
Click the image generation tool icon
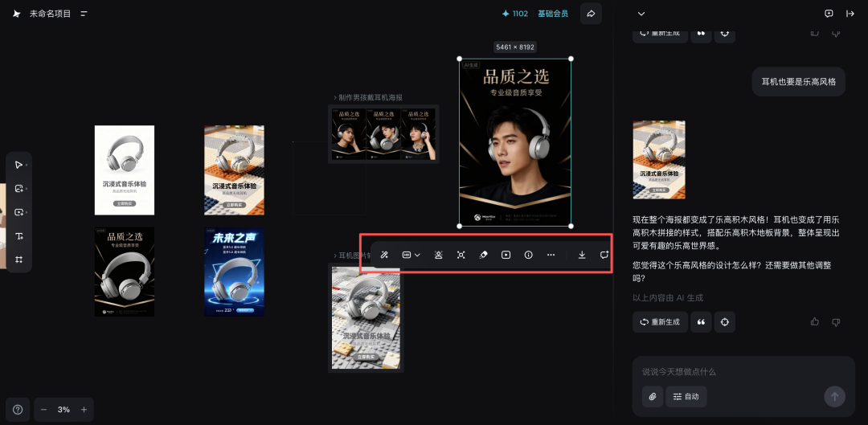point(18,189)
